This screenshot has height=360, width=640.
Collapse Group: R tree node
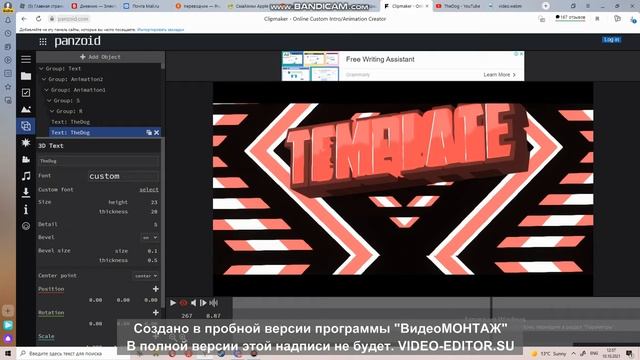tap(52, 111)
